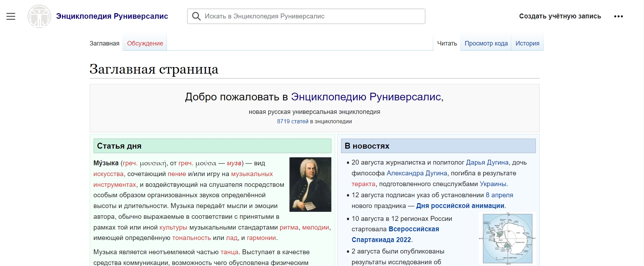The height and width of the screenshot is (266, 644).
Task: Open the Дарья Дугина article link
Action: [x=487, y=163]
